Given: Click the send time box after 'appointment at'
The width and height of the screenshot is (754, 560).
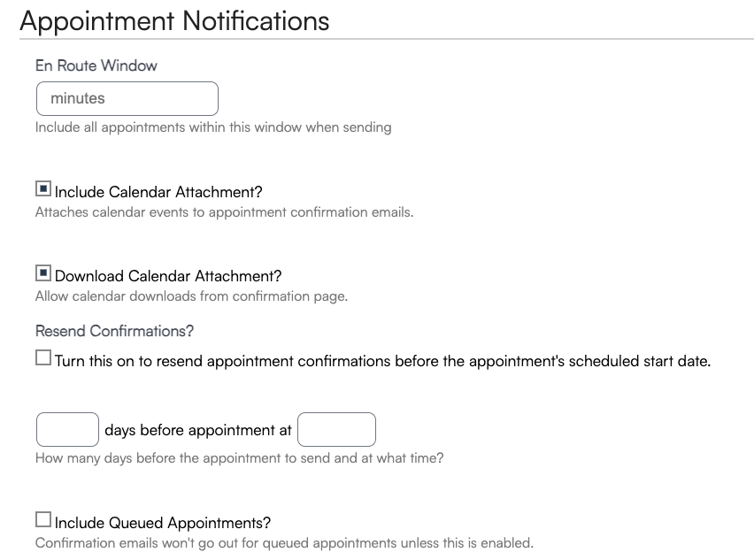Looking at the screenshot, I should 336,429.
